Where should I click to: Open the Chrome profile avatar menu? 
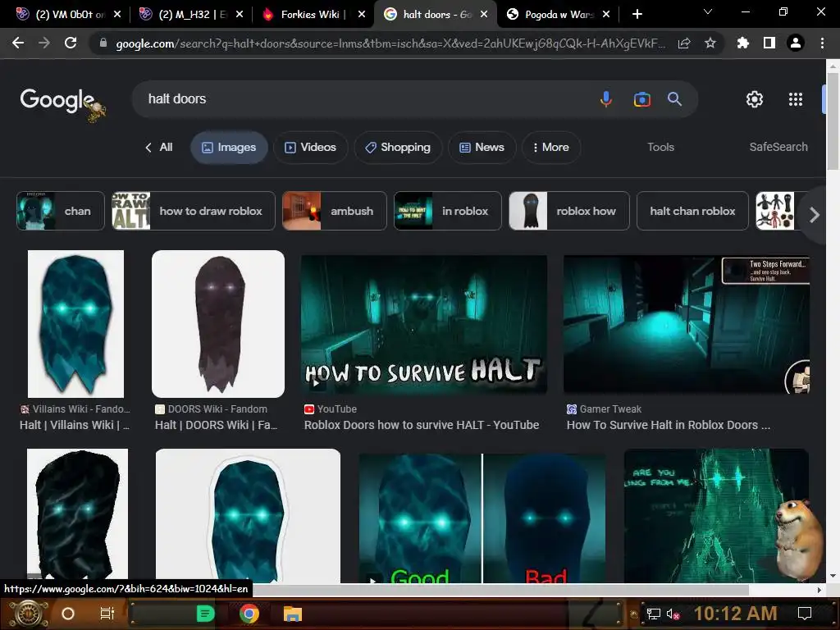pyautogui.click(x=796, y=43)
